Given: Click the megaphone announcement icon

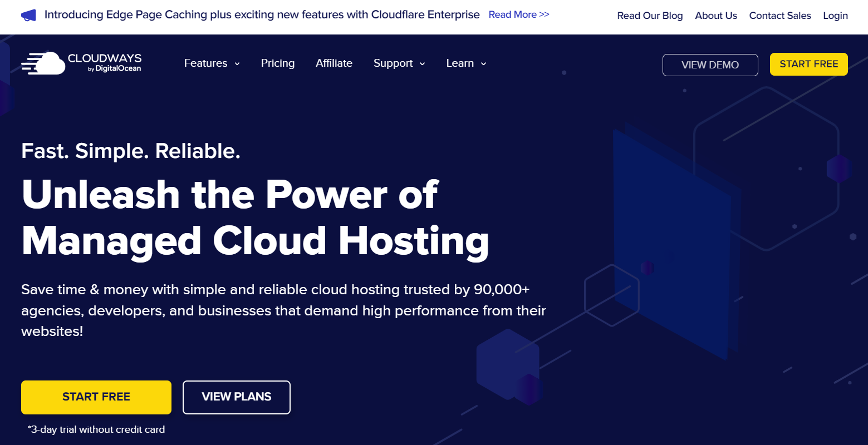Looking at the screenshot, I should click(28, 15).
